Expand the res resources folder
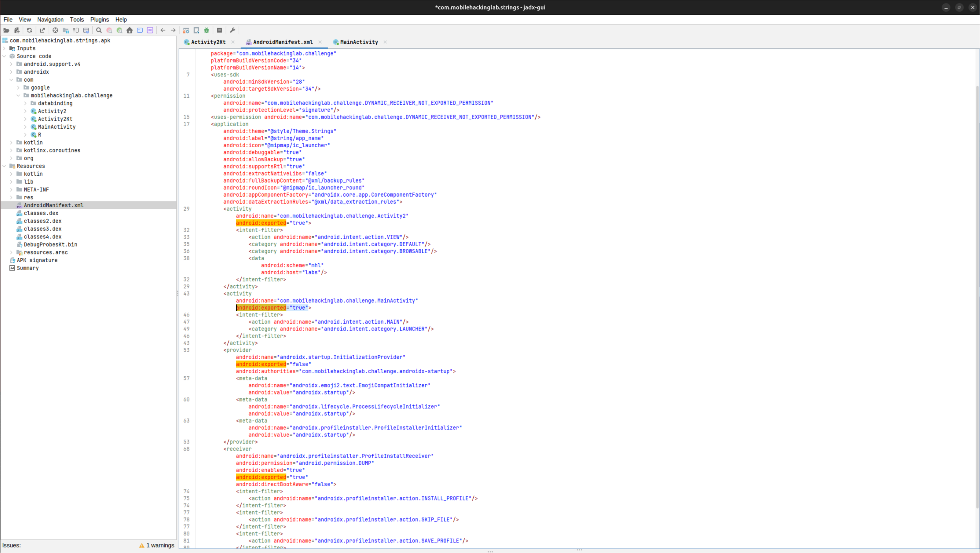 coord(11,197)
